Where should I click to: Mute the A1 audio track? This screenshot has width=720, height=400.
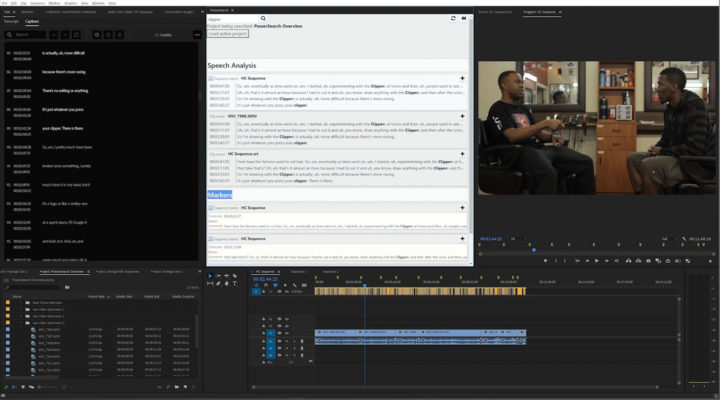click(287, 341)
